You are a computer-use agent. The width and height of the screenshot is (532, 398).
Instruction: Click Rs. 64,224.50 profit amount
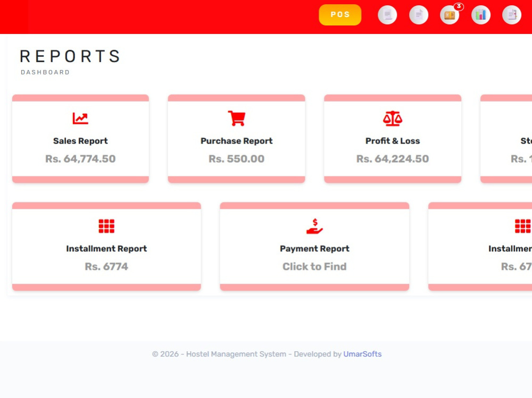click(393, 159)
